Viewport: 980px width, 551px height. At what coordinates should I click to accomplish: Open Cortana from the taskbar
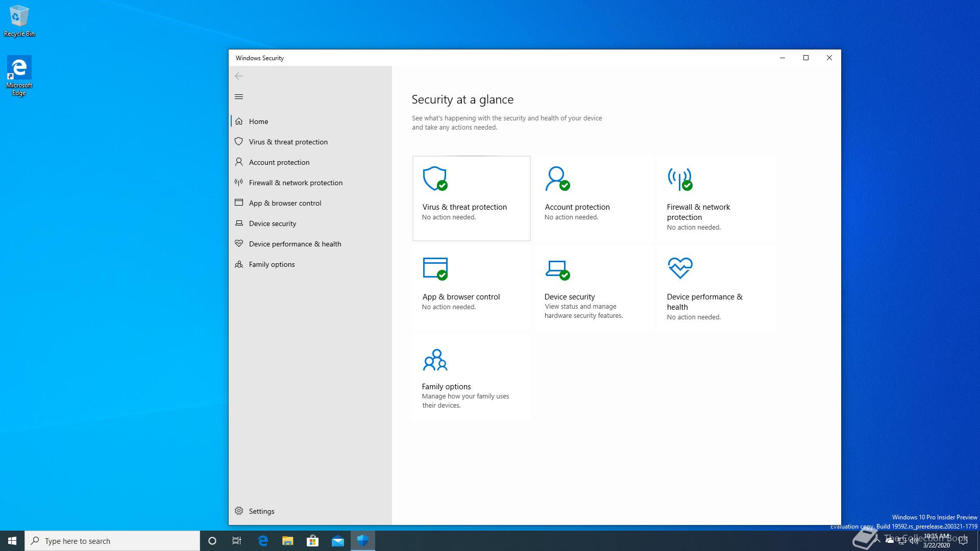pyautogui.click(x=212, y=541)
